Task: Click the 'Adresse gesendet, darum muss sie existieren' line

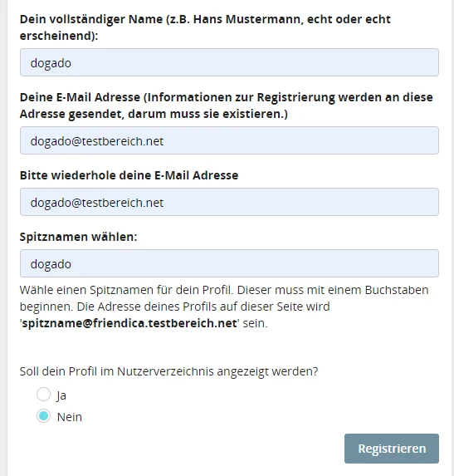Action: tap(154, 114)
